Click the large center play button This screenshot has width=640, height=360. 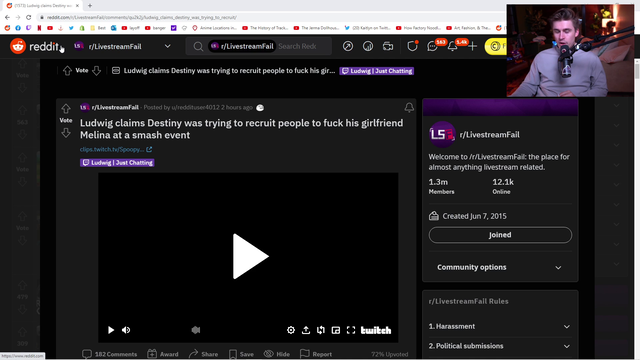pos(250,256)
